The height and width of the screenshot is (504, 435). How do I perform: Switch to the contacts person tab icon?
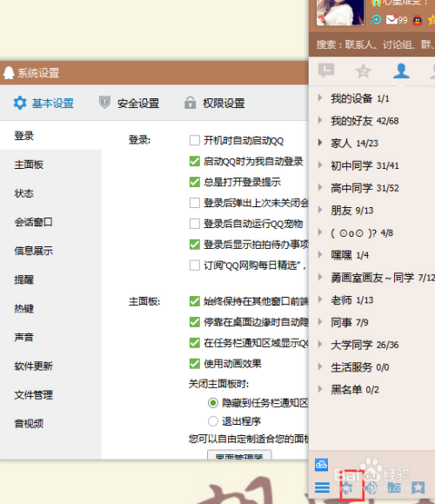point(401,71)
